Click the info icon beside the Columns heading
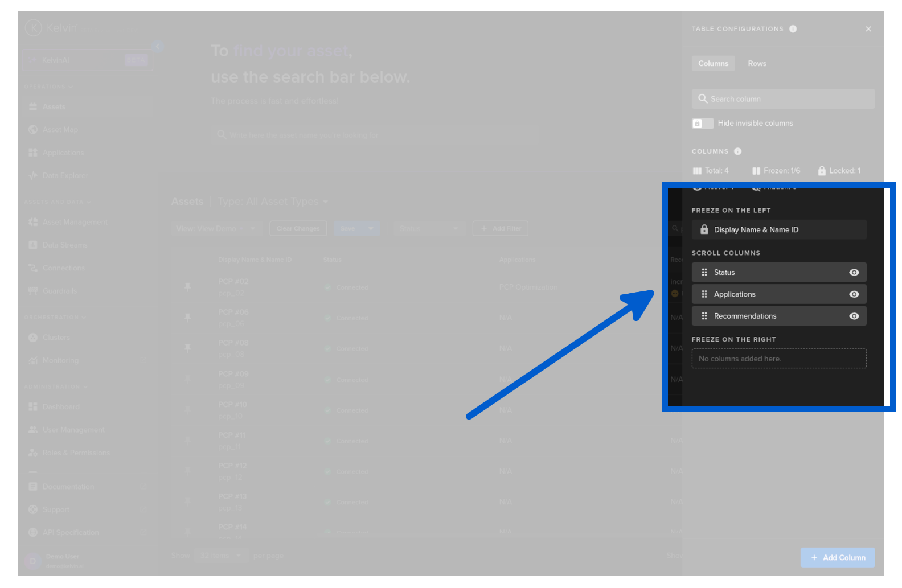Image resolution: width=902 pixels, height=588 pixels. [737, 151]
